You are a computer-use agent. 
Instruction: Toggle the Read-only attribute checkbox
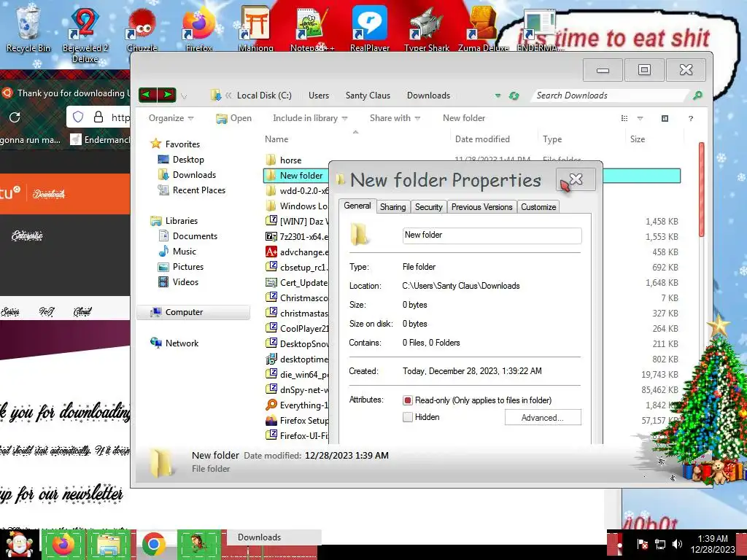pos(407,400)
